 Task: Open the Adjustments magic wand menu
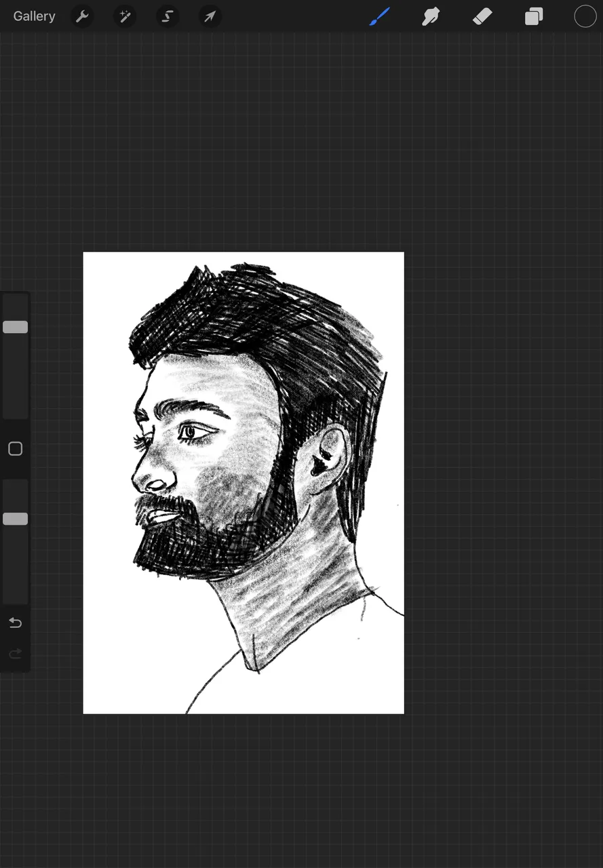click(125, 16)
